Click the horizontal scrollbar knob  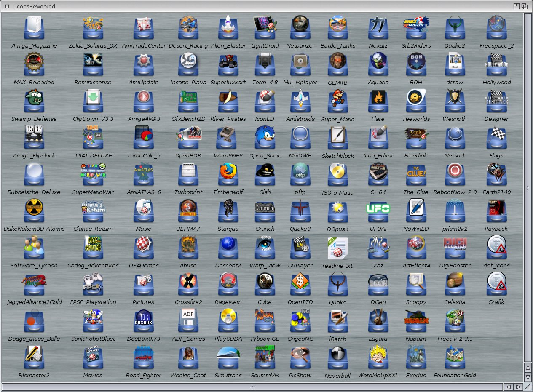point(252,387)
